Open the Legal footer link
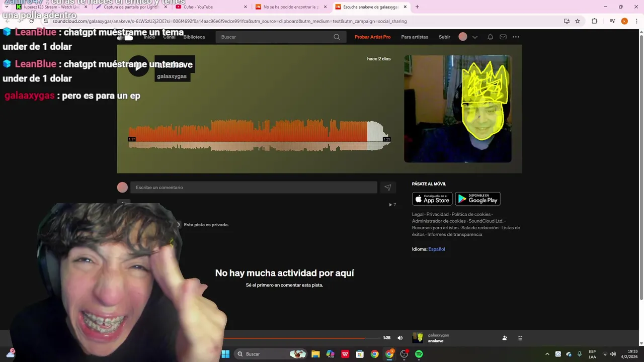The image size is (644, 362). point(418,214)
